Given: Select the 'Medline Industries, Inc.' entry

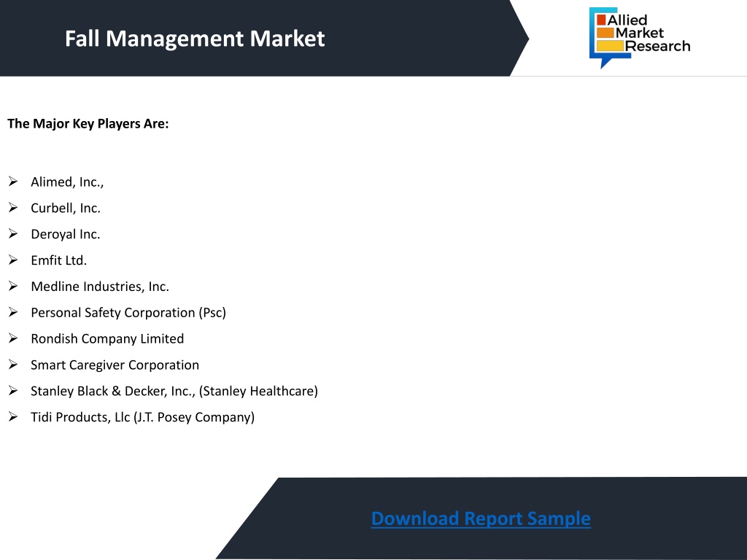Looking at the screenshot, I should tap(100, 287).
